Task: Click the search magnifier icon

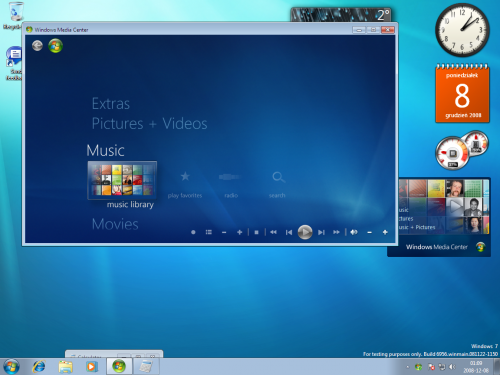Action: 278,177
